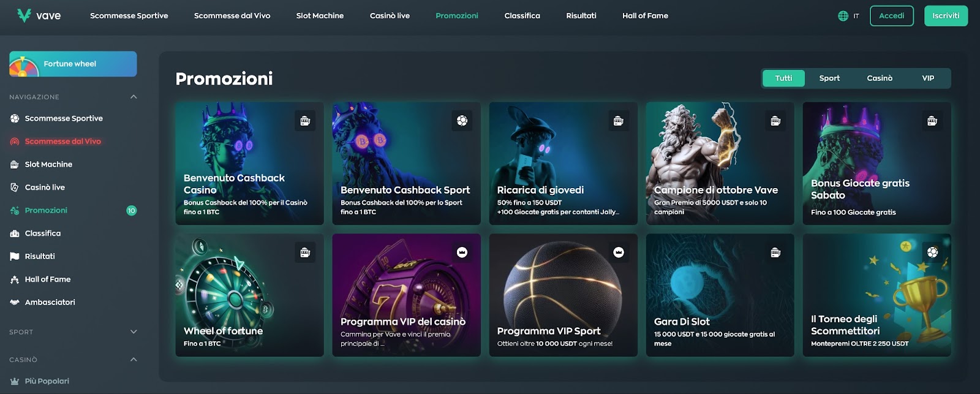The width and height of the screenshot is (980, 394).
Task: Click the Risultati flag icon in sidebar
Action: [15, 256]
